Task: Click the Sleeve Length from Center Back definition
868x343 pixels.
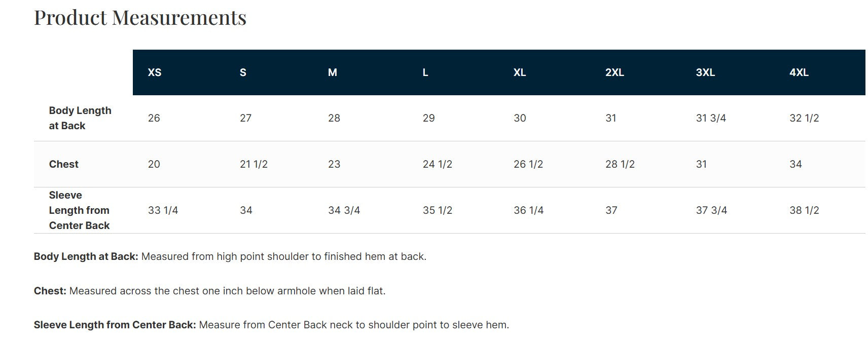Action: click(x=115, y=325)
